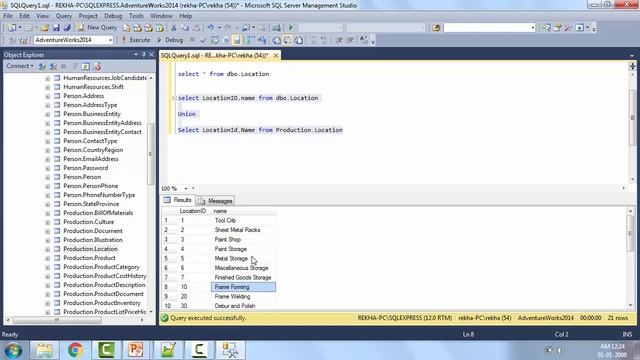Click the Object Explorer vertical scrollbar
Screen dimensions: 640x360
tap(151, 155)
